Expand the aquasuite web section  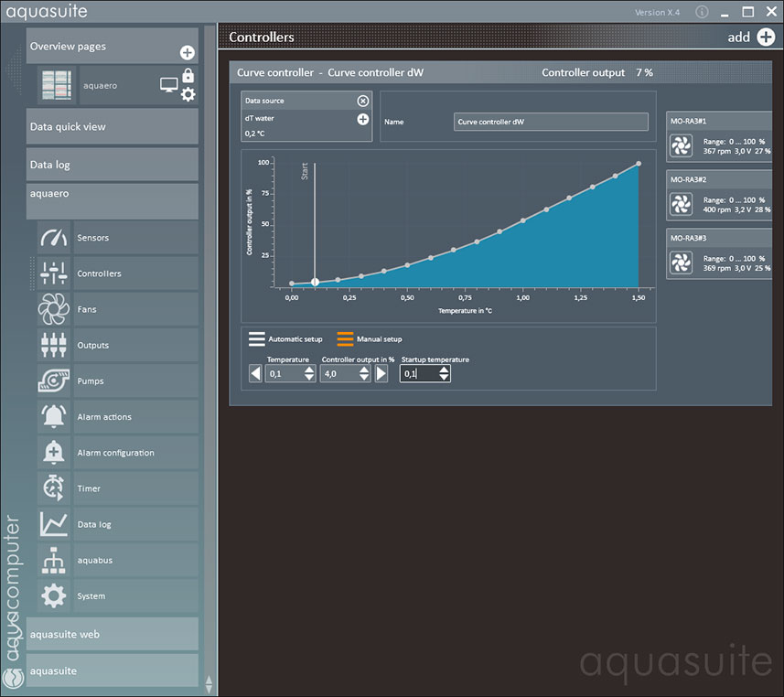(112, 634)
